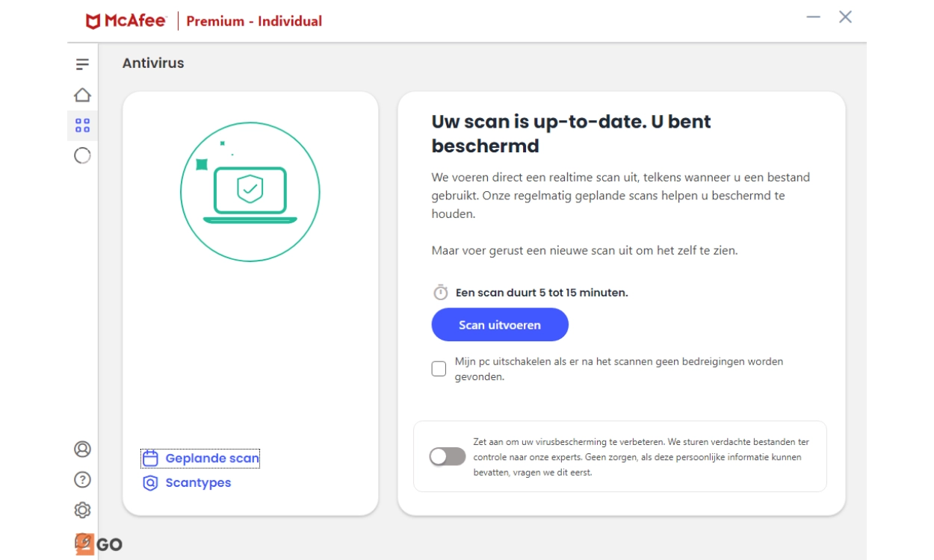Click the stopwatch icon by scan duration
This screenshot has height=560, width=934.
[x=441, y=293]
